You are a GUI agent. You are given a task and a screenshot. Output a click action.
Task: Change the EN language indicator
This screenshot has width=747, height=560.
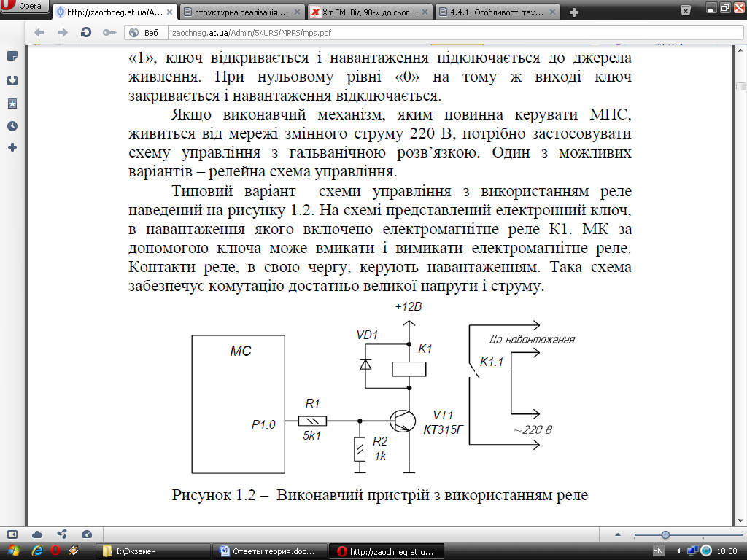coord(658,551)
